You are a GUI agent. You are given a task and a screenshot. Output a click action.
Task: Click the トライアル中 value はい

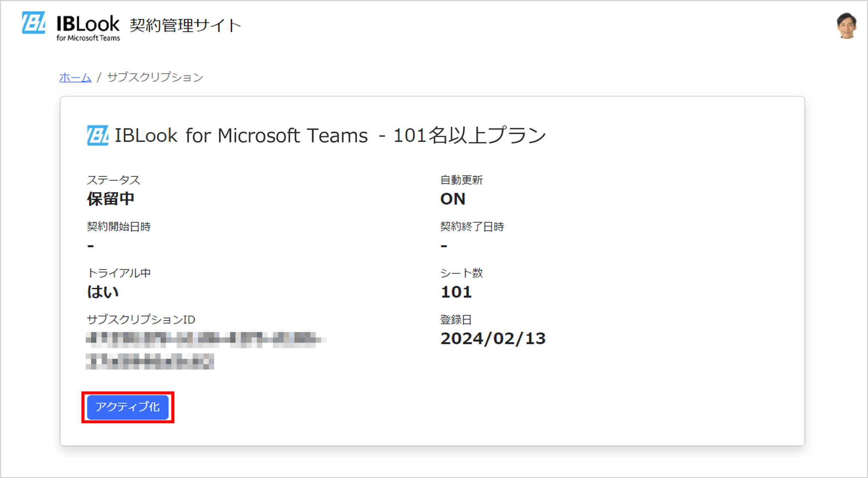103,292
